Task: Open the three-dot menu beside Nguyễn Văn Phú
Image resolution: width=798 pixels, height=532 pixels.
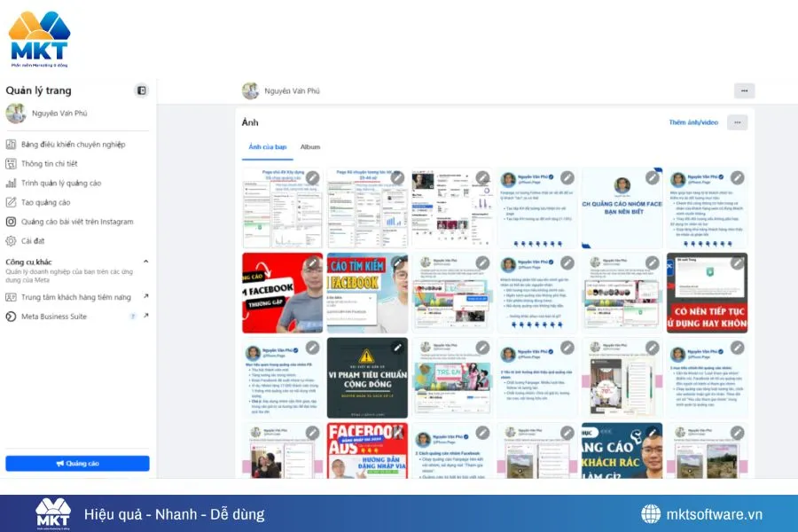Action: 743,91
